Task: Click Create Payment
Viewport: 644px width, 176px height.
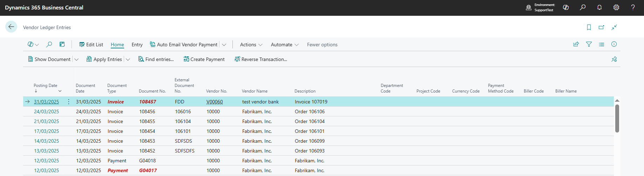Action: click(x=204, y=59)
